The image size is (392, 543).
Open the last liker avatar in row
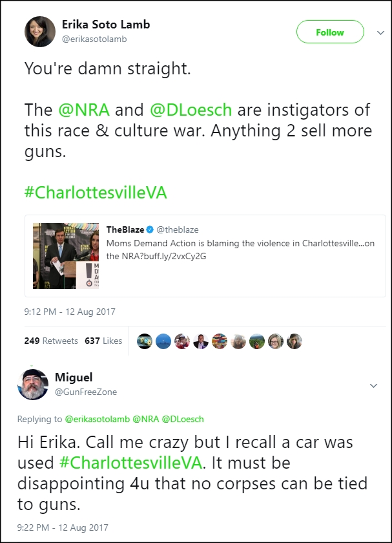click(x=294, y=341)
